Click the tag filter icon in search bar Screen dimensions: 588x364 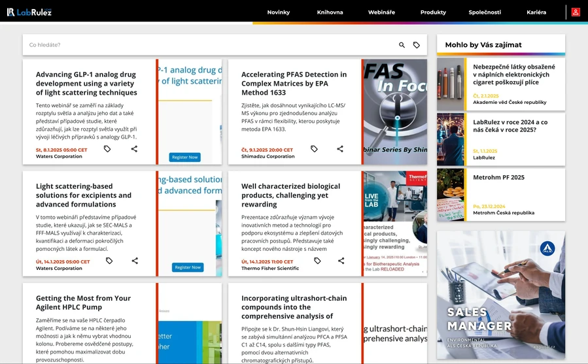pyautogui.click(x=416, y=45)
